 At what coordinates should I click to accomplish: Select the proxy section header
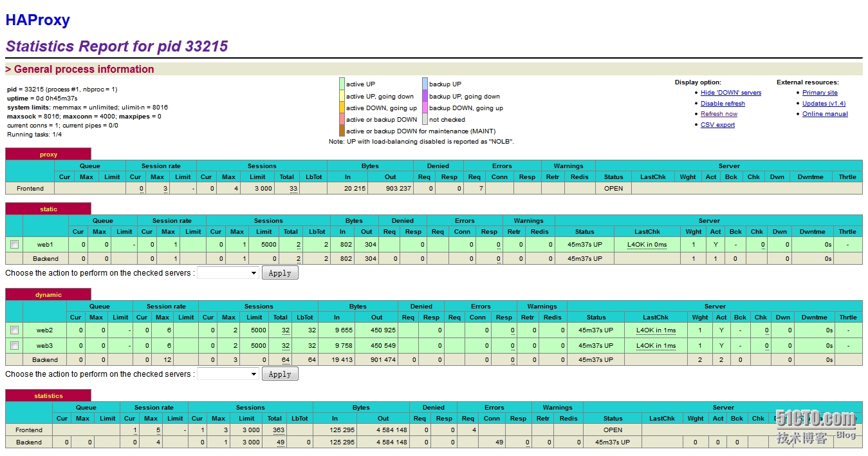(x=48, y=155)
